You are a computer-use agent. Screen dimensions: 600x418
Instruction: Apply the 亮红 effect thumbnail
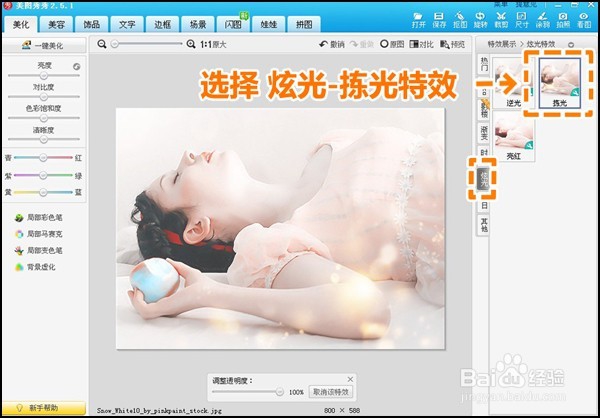tap(514, 135)
